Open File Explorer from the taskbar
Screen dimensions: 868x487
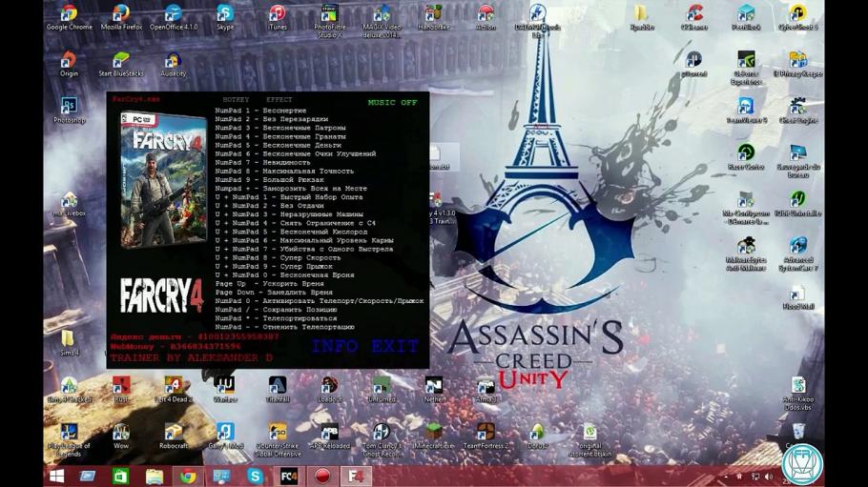[x=154, y=476]
